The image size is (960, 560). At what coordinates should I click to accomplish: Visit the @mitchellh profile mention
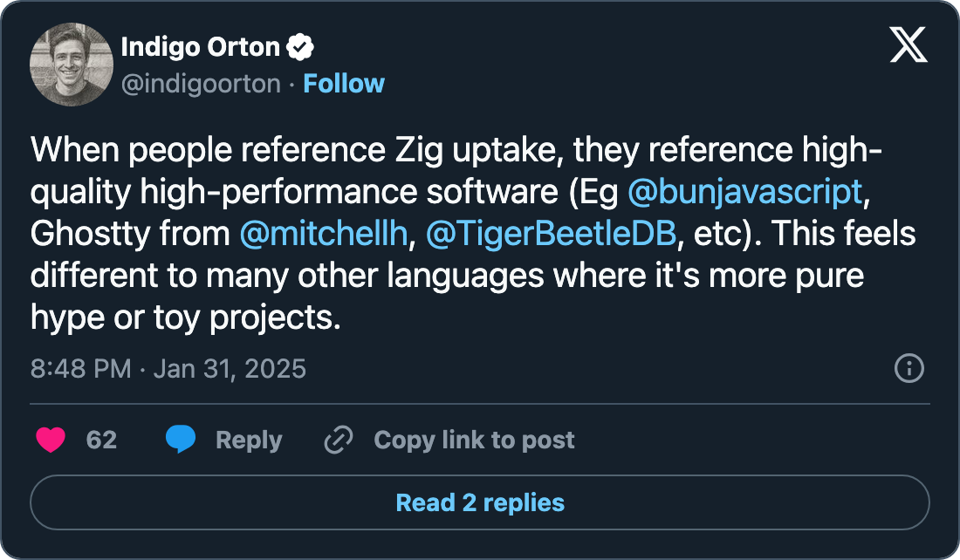click(322, 235)
